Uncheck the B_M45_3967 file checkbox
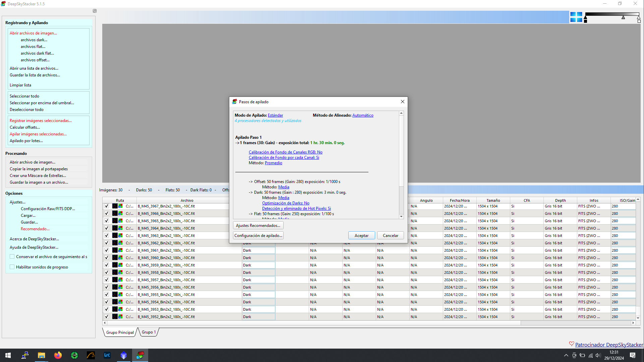644x362 pixels. click(x=107, y=206)
